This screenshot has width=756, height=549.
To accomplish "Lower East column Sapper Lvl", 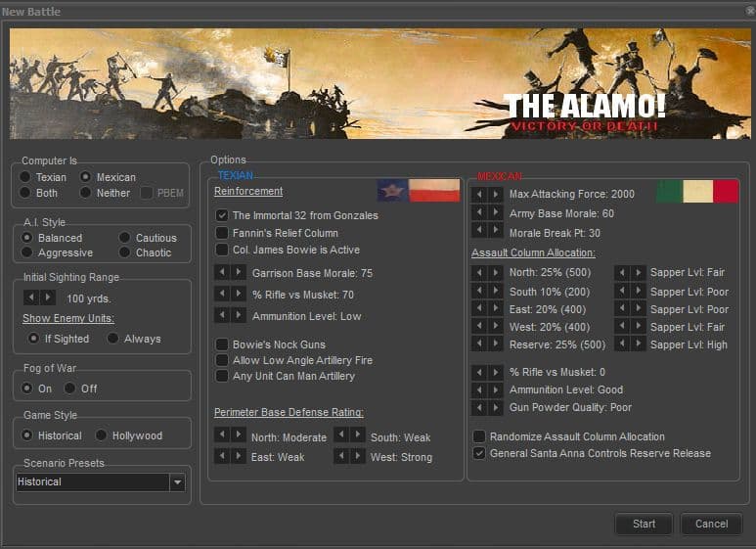I will coord(622,308).
